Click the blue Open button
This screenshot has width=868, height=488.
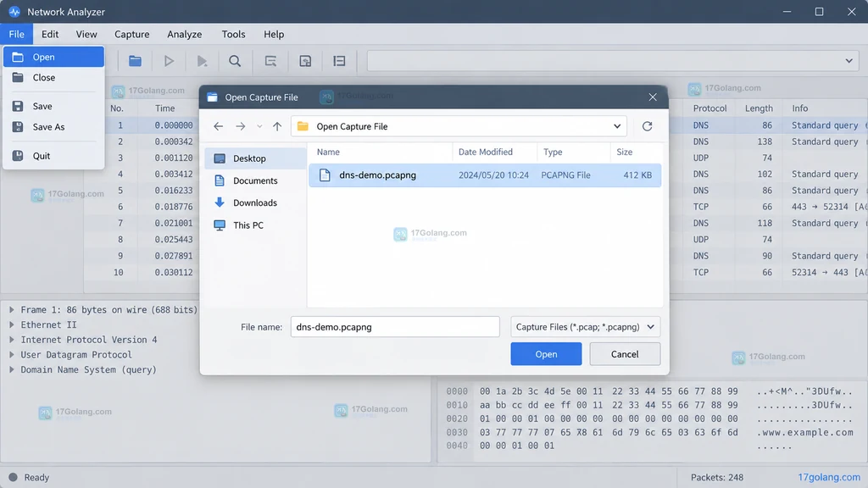(546, 354)
